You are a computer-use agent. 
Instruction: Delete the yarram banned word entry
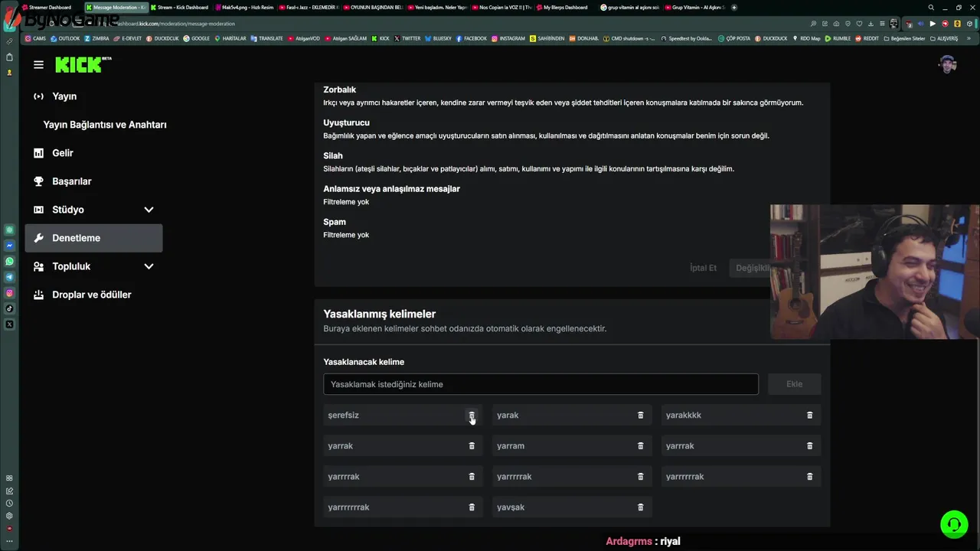click(641, 446)
